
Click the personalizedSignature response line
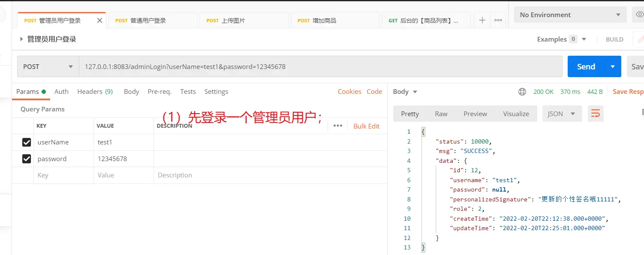[535, 199]
